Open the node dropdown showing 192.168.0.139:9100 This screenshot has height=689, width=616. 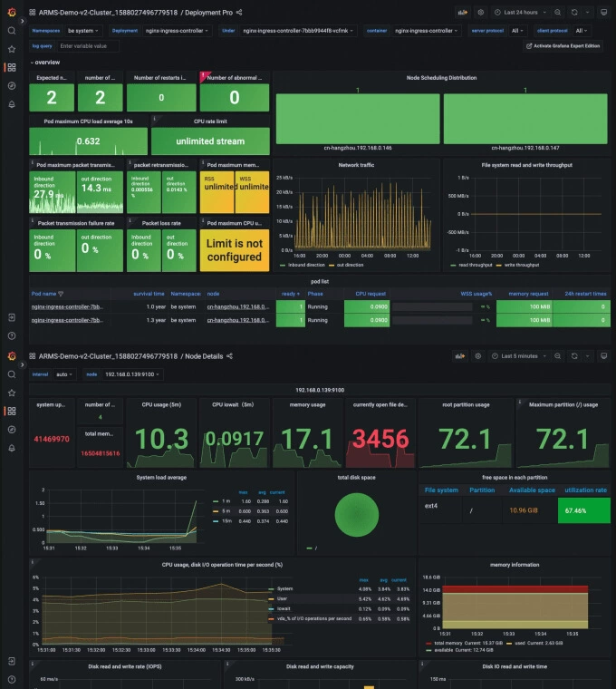click(x=131, y=374)
